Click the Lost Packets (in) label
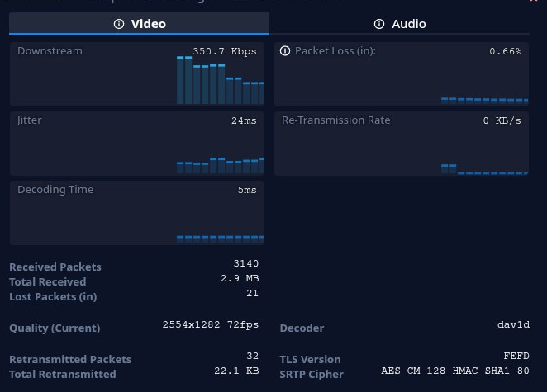 [53, 296]
